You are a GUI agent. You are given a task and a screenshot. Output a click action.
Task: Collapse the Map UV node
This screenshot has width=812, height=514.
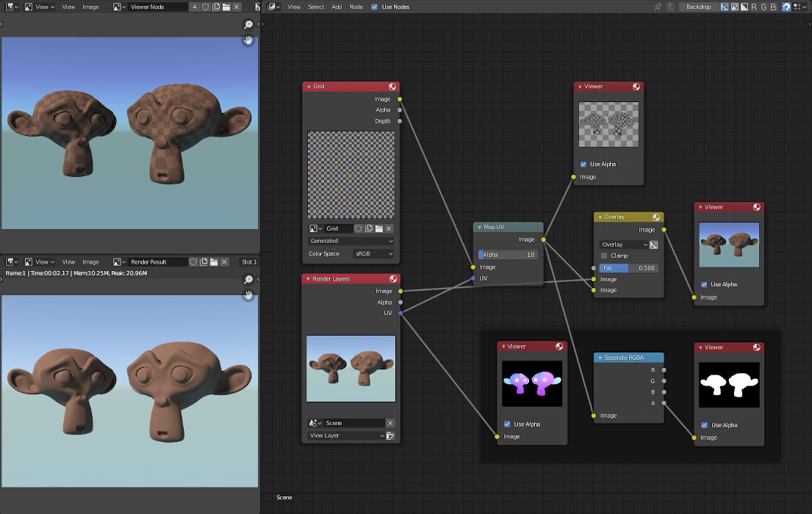(478, 227)
